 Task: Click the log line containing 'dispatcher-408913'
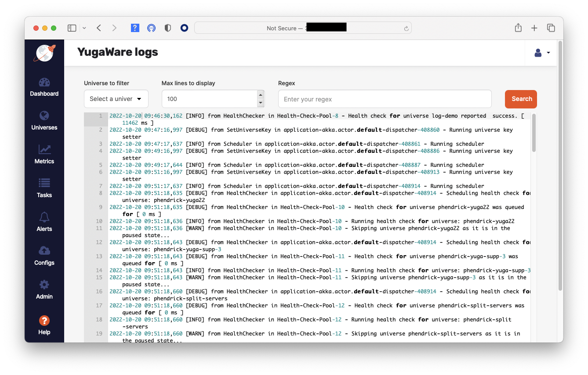click(311, 176)
